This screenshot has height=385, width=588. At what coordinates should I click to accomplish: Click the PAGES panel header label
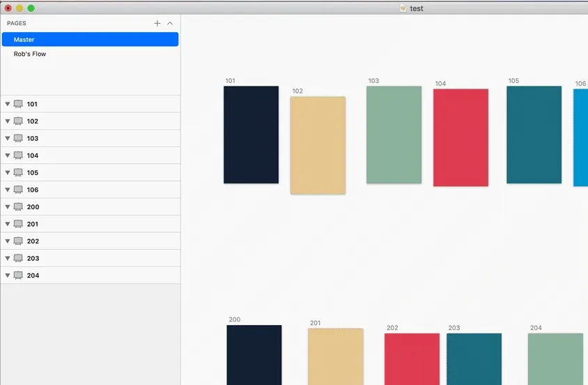tap(17, 23)
